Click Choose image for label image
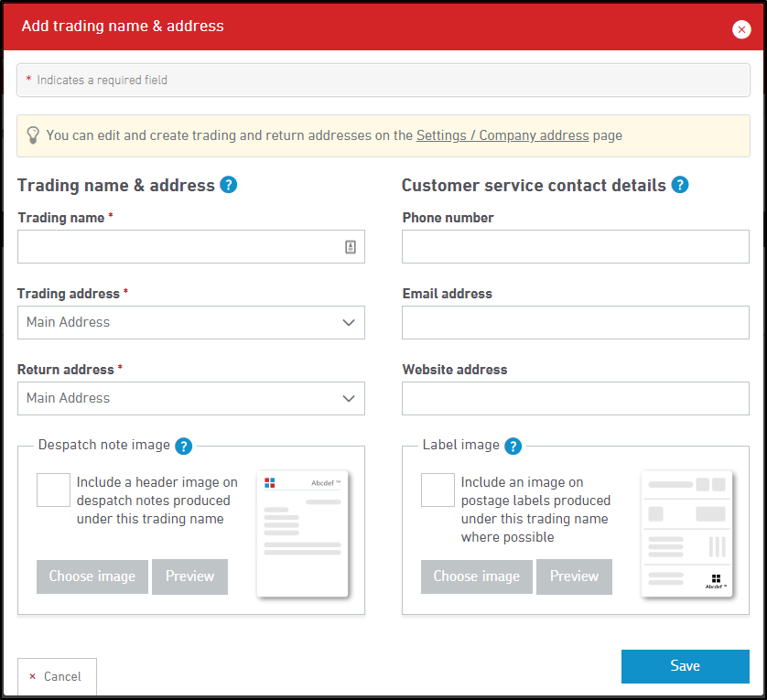 tap(477, 576)
